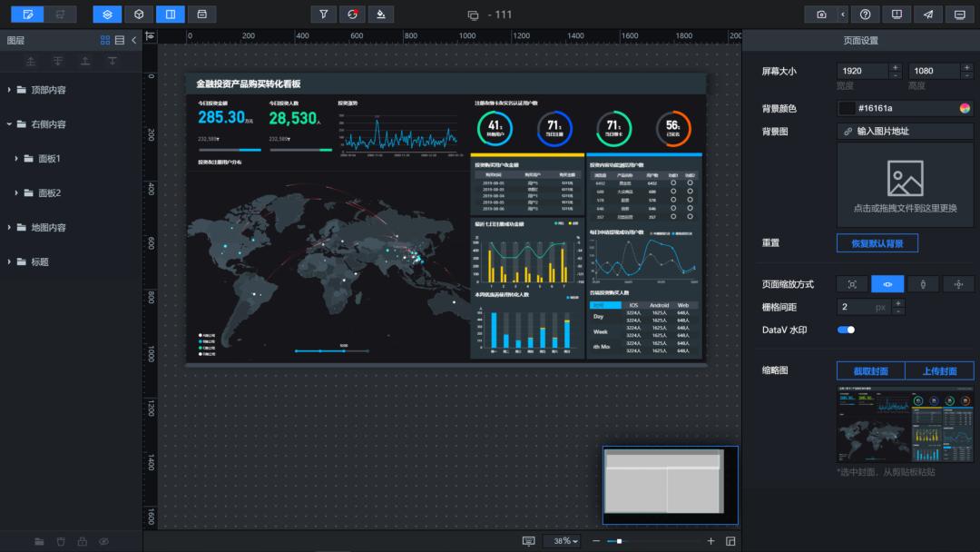Open the component library cube icon
Screen dimensions: 980x552
139,15
